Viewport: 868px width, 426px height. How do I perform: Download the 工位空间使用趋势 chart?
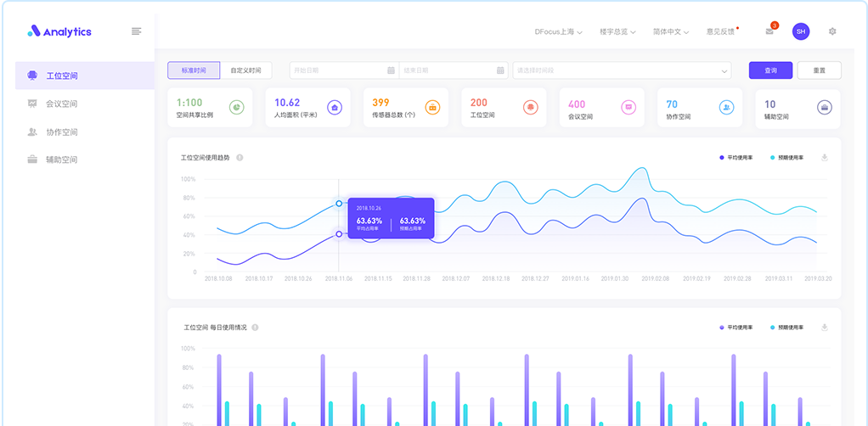pyautogui.click(x=824, y=158)
